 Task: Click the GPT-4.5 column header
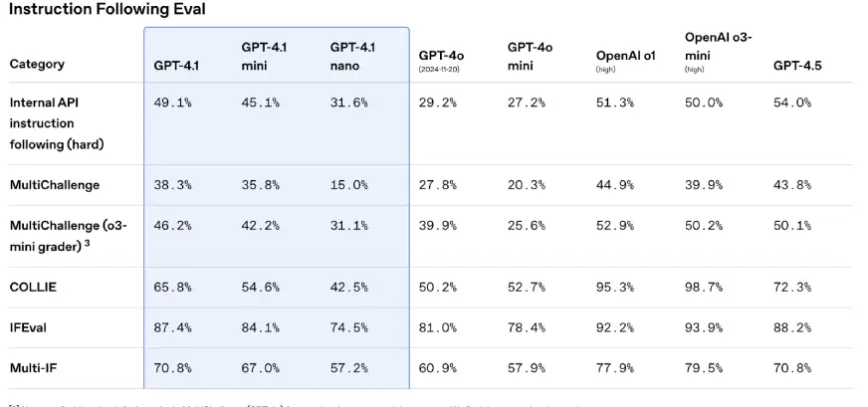[797, 65]
